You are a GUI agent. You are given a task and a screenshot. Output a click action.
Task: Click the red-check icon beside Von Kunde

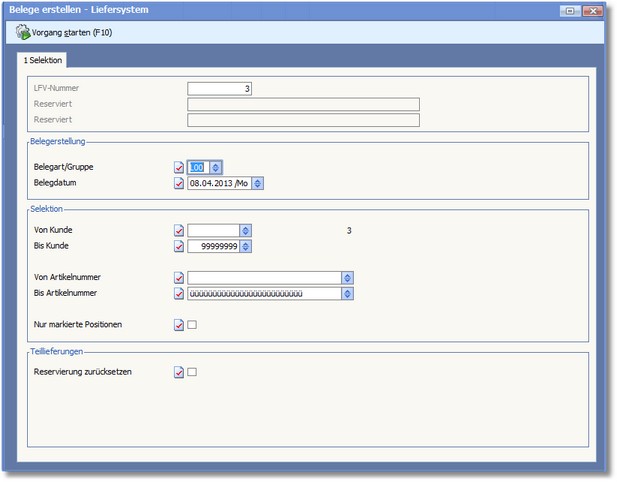tap(179, 231)
